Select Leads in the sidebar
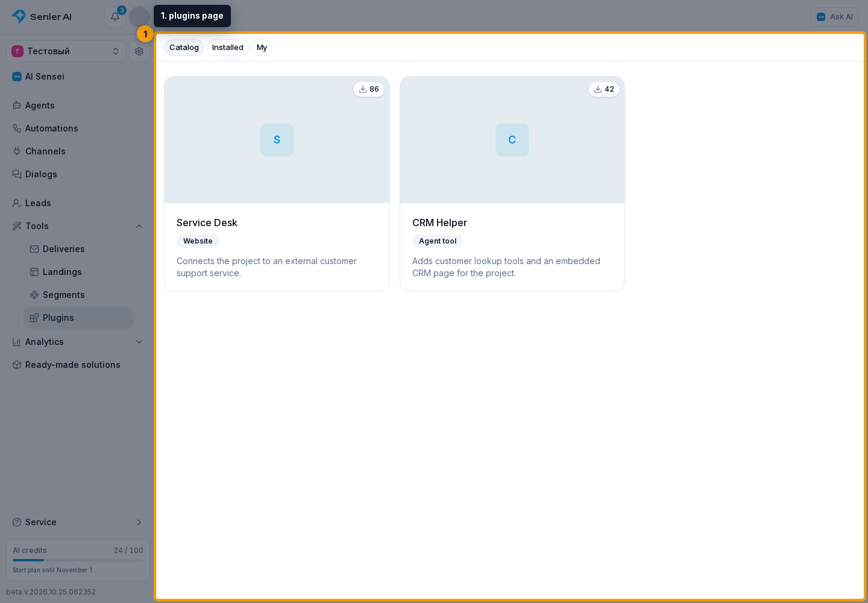This screenshot has width=868, height=603. [x=38, y=203]
